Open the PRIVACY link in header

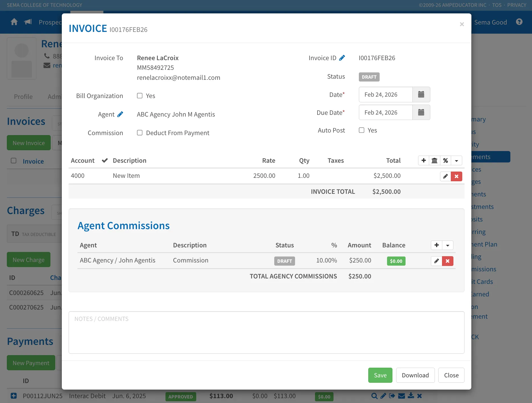click(517, 5)
